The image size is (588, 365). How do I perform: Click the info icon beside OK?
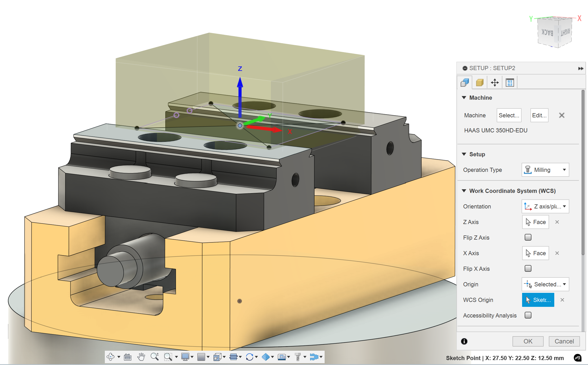(464, 341)
